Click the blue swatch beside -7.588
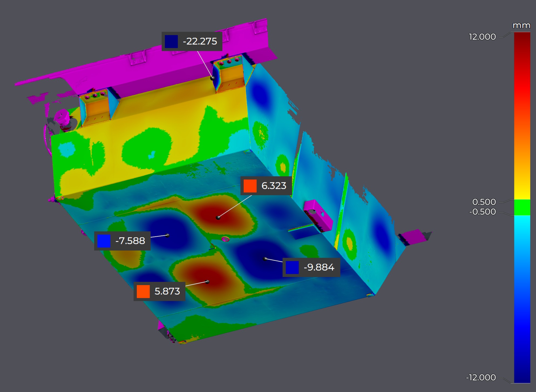The image size is (536, 392). coord(104,241)
